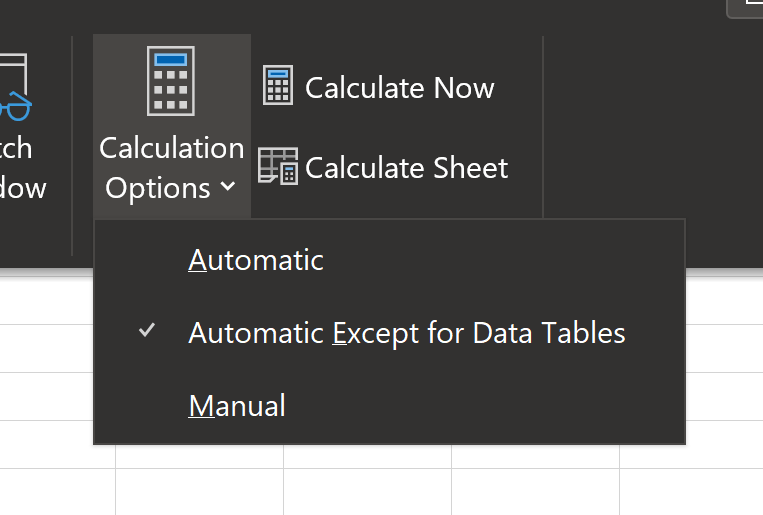Select the bottom-right worksheet cell below the menu

691,492
